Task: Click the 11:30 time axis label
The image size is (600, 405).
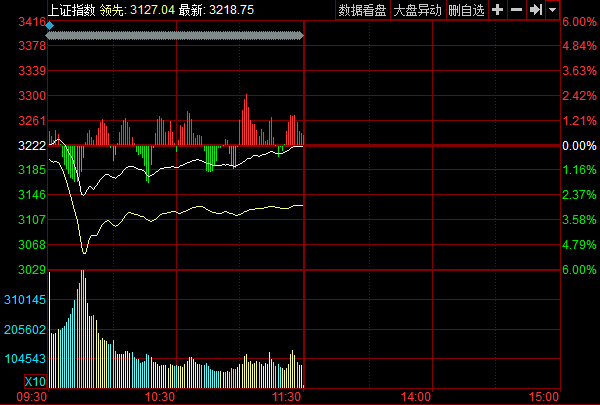Action: point(288,397)
